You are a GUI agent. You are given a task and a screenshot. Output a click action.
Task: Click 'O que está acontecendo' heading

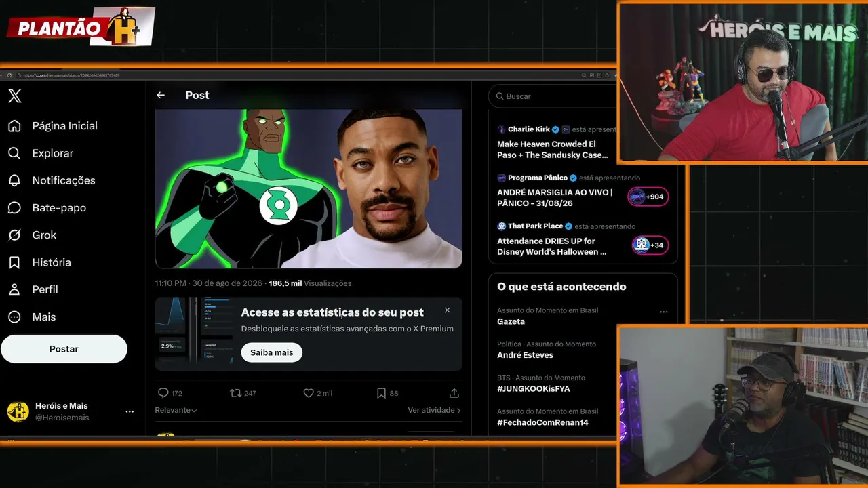tap(561, 287)
